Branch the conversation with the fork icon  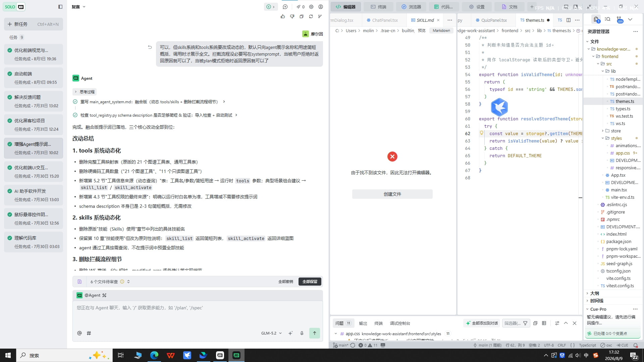pyautogui.click(x=320, y=16)
